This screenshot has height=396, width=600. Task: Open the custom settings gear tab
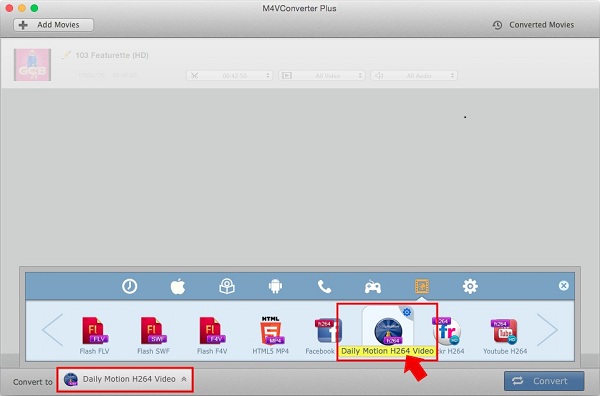(470, 286)
